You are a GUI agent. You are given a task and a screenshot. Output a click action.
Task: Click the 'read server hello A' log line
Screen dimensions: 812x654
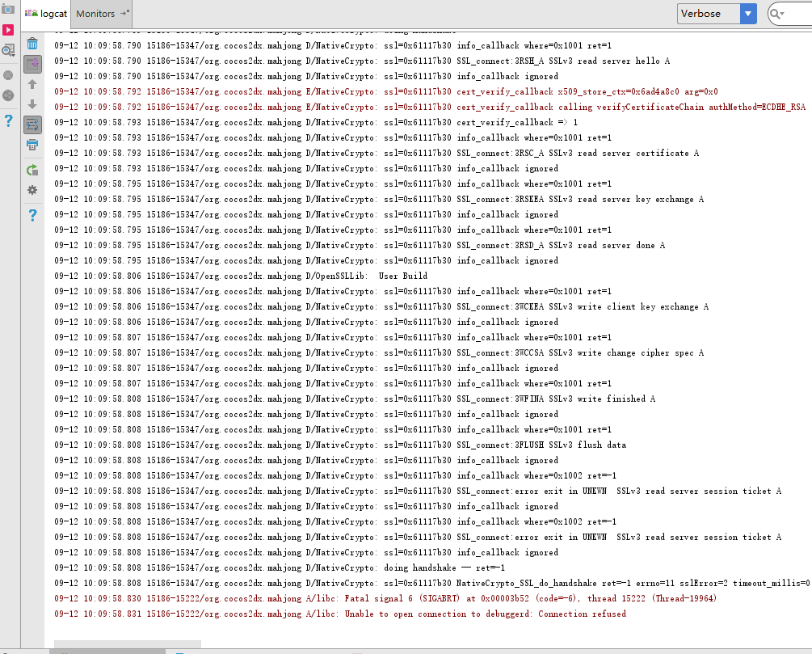pyautogui.click(x=362, y=61)
